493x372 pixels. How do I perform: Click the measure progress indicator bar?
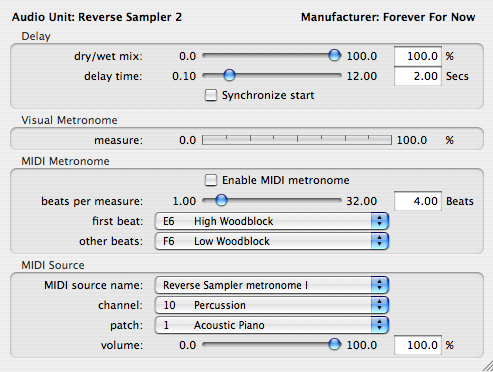coord(297,140)
